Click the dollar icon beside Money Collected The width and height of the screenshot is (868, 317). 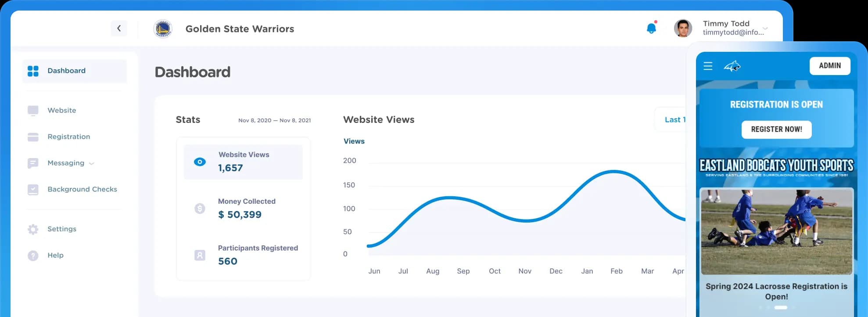[200, 209]
